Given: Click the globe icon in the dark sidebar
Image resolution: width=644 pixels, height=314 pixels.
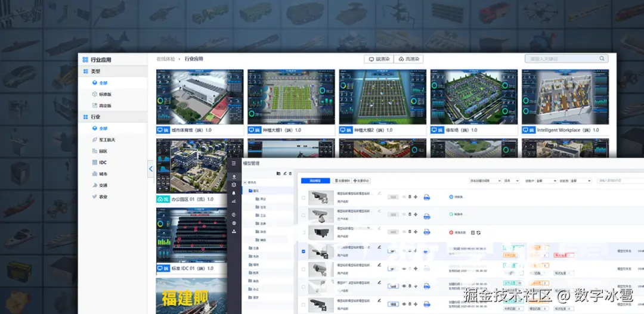Looking at the screenshot, I should (x=234, y=223).
